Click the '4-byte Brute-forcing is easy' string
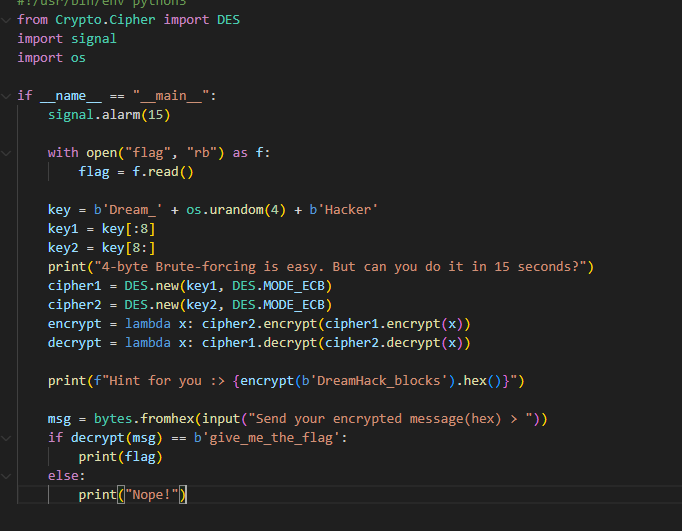The image size is (682, 531). (340, 267)
